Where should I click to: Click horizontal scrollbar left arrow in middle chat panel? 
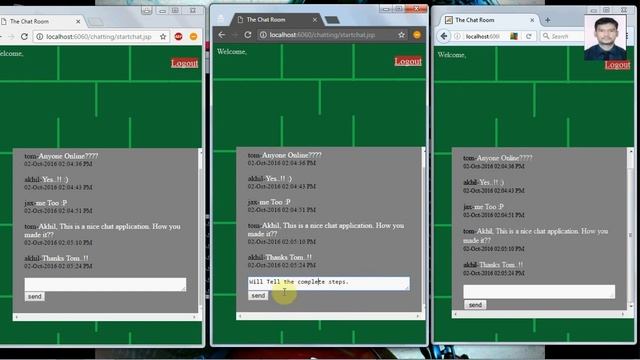(240, 316)
